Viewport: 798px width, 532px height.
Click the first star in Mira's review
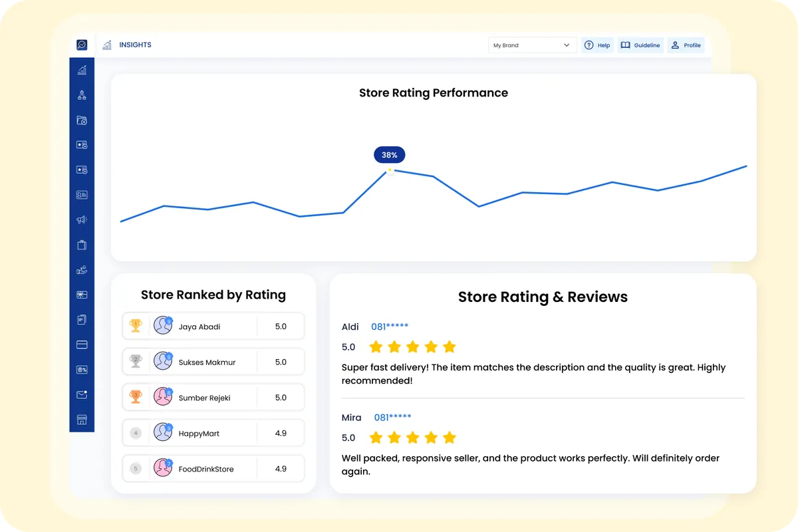[x=376, y=438]
